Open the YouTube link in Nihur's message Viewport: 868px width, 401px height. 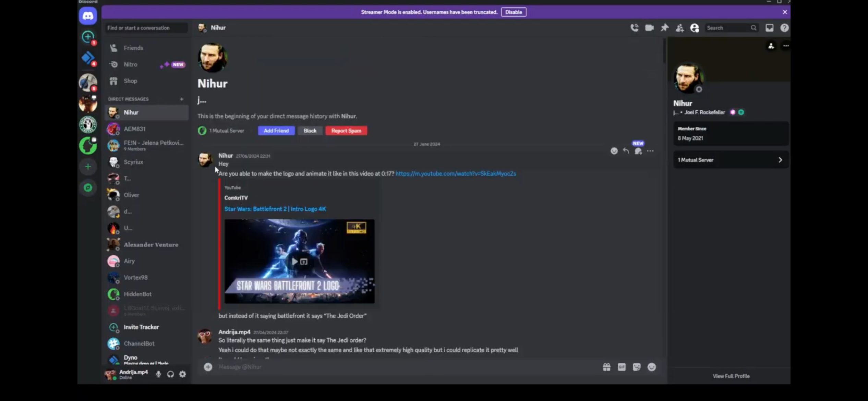456,174
